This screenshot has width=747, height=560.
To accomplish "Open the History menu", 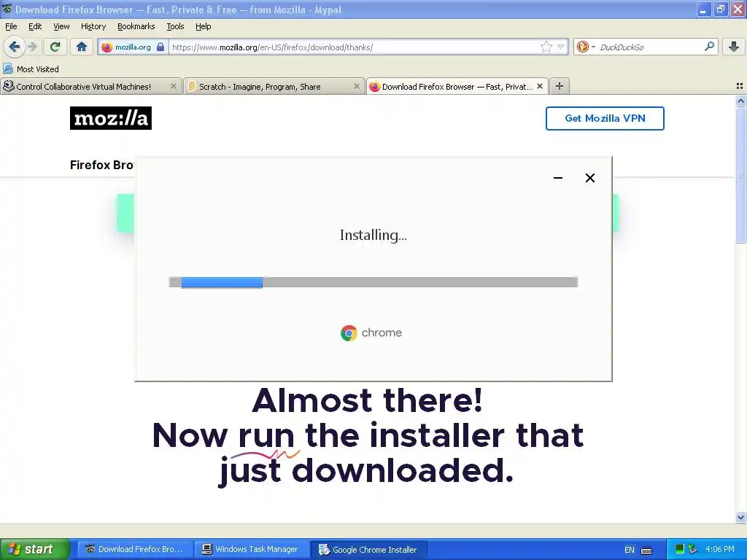I will pos(93,26).
